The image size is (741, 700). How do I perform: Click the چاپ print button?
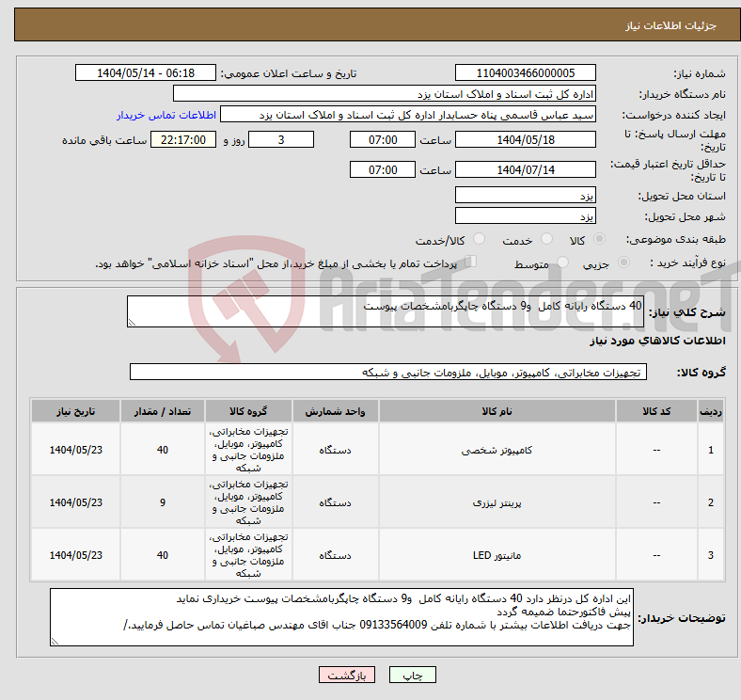pos(413,675)
